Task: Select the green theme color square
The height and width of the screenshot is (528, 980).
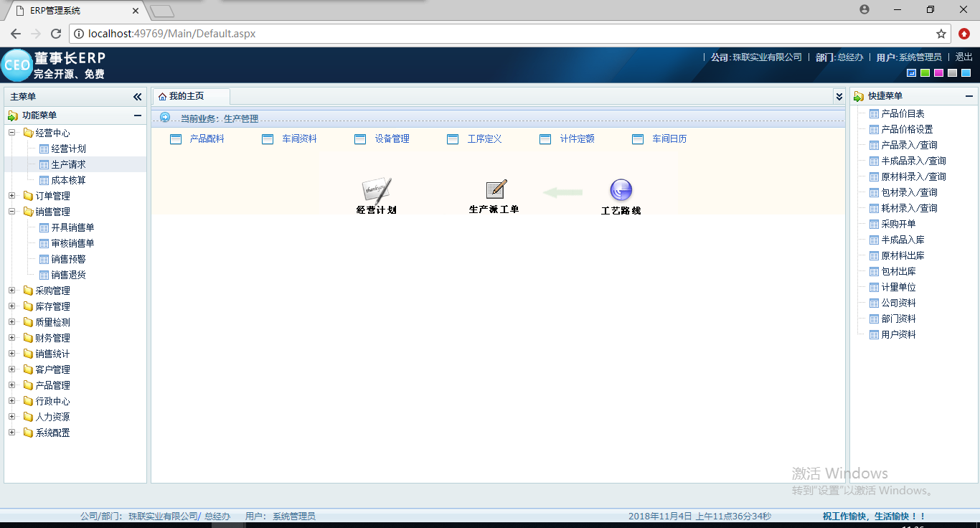Action: (925, 72)
